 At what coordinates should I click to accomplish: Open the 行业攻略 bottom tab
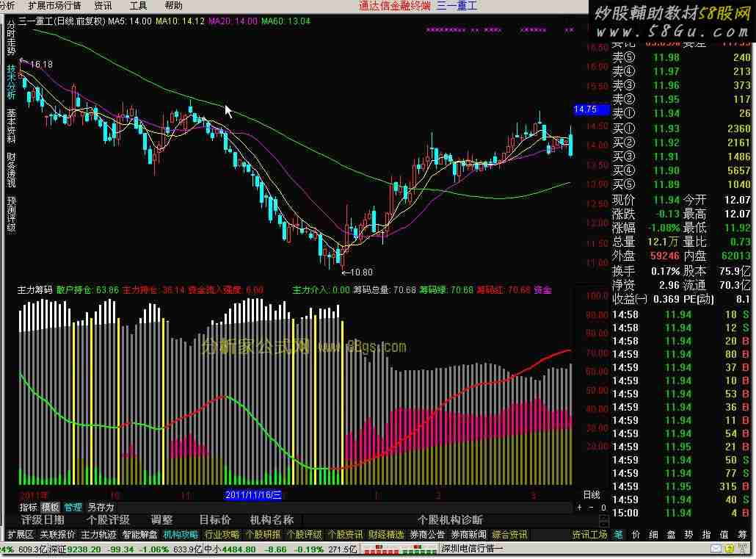tap(222, 535)
